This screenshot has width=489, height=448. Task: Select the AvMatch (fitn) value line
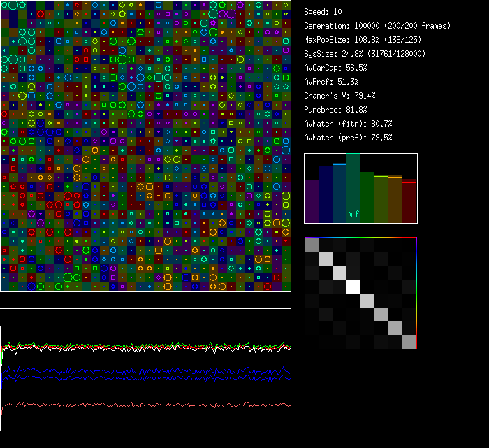pyautogui.click(x=348, y=124)
